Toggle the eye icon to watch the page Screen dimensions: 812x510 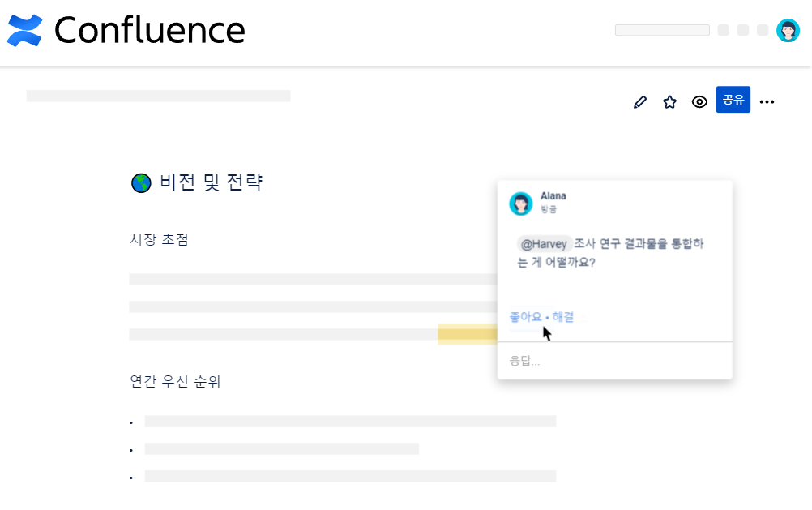[699, 101]
